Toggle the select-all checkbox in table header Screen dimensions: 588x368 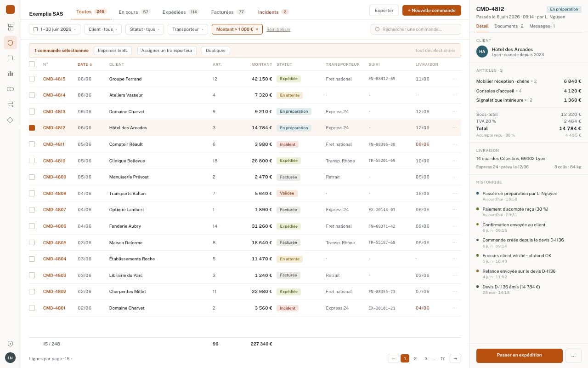coord(32,64)
